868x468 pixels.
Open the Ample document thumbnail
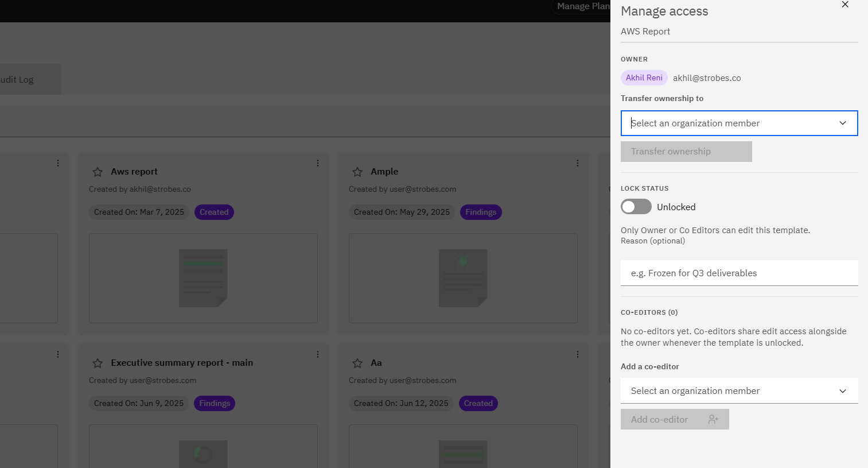(x=463, y=278)
